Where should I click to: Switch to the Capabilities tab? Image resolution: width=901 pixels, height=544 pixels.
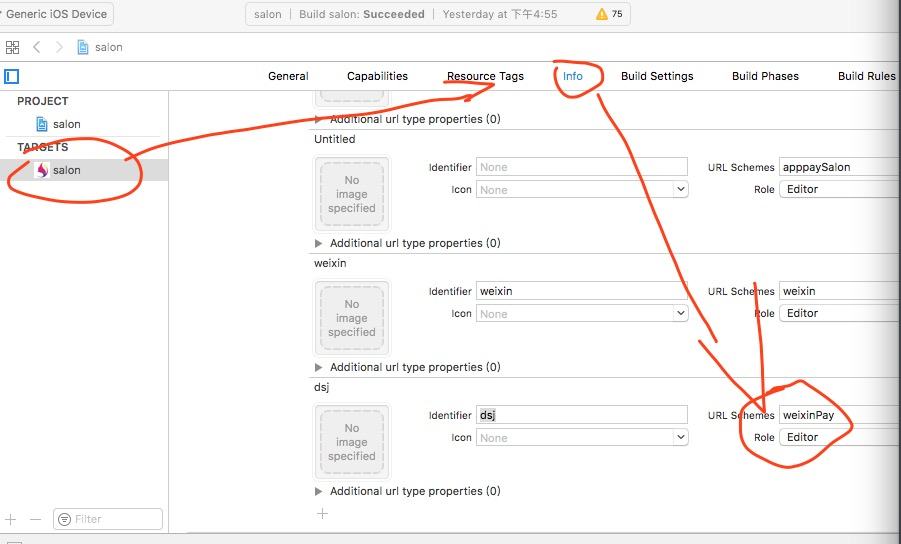click(377, 76)
